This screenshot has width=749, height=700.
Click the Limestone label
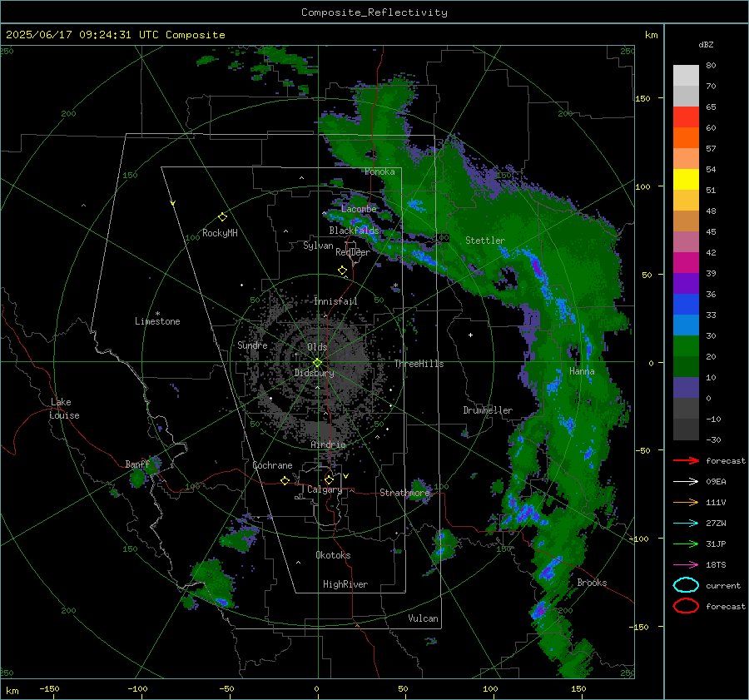tap(157, 321)
